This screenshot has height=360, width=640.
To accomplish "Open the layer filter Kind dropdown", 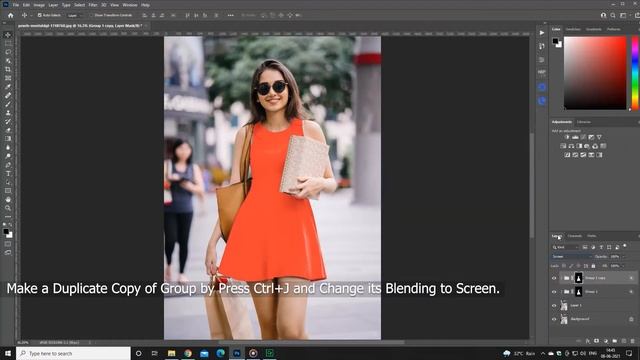I will 565,247.
